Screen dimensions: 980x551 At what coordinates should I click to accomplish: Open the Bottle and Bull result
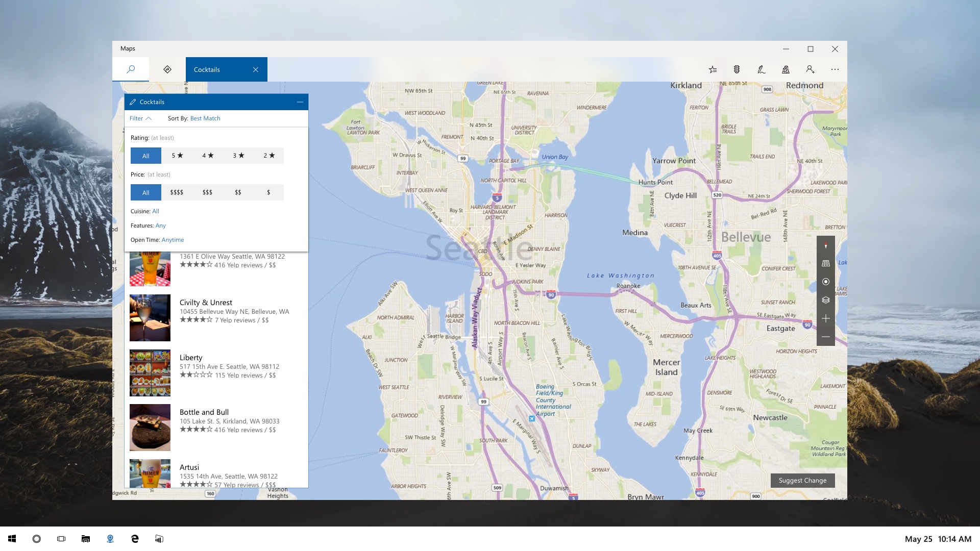point(216,428)
